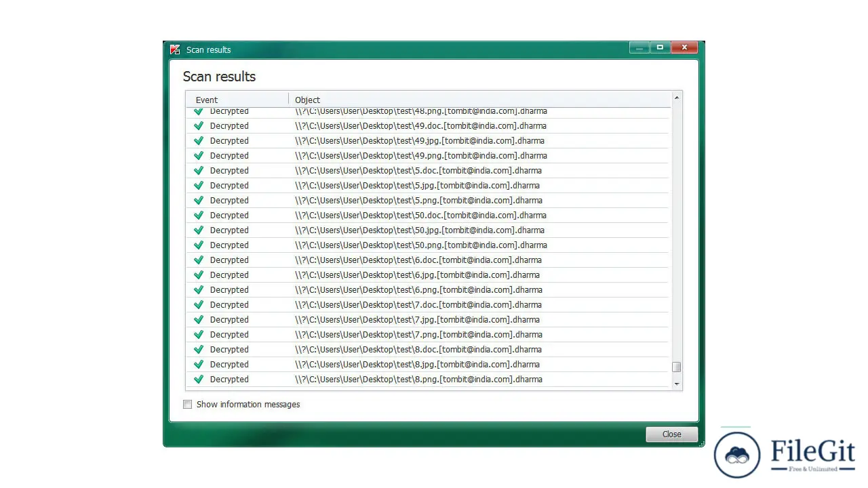Click green checkmark beside 6.doc row
Image resolution: width=868 pixels, height=488 pixels.
click(x=199, y=260)
